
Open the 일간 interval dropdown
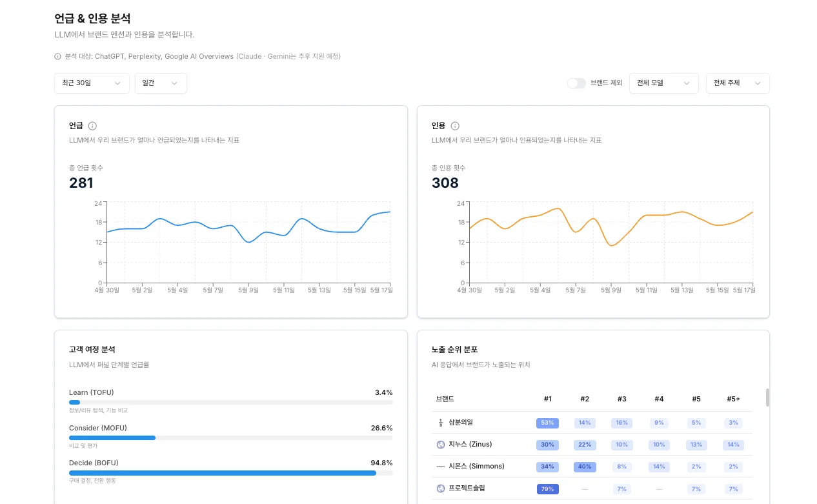pos(161,83)
